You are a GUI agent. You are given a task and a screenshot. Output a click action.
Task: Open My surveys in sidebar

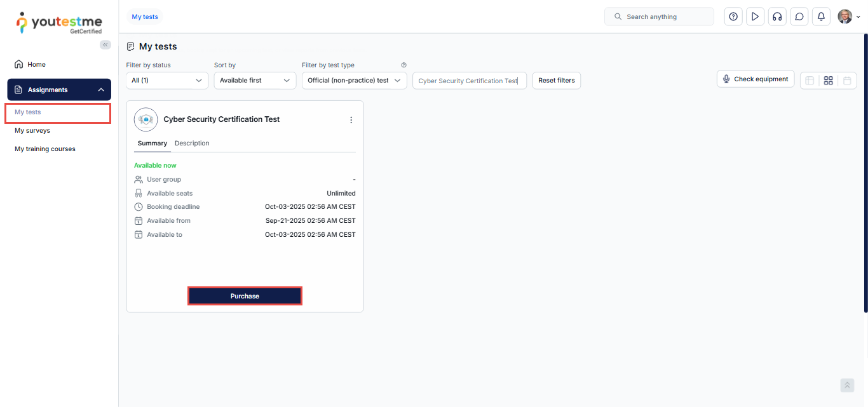click(32, 131)
